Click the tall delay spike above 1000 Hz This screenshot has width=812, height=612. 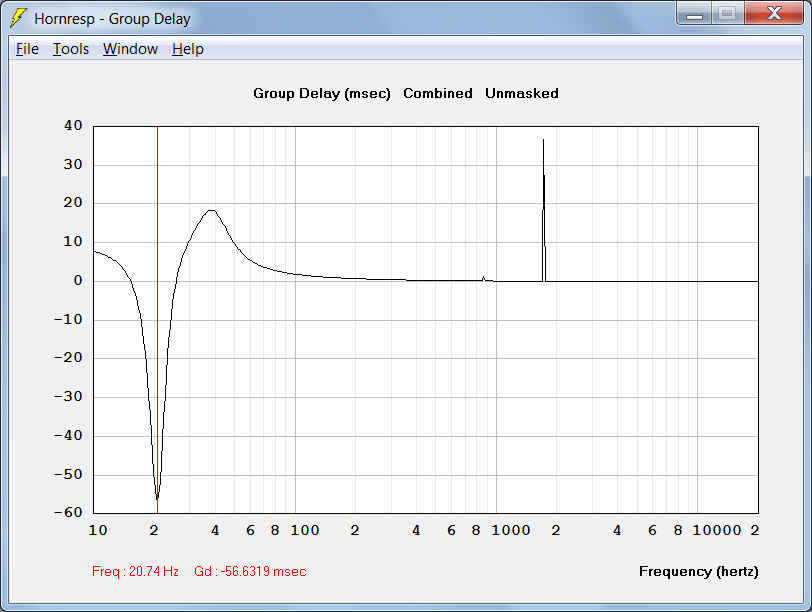pos(544,210)
